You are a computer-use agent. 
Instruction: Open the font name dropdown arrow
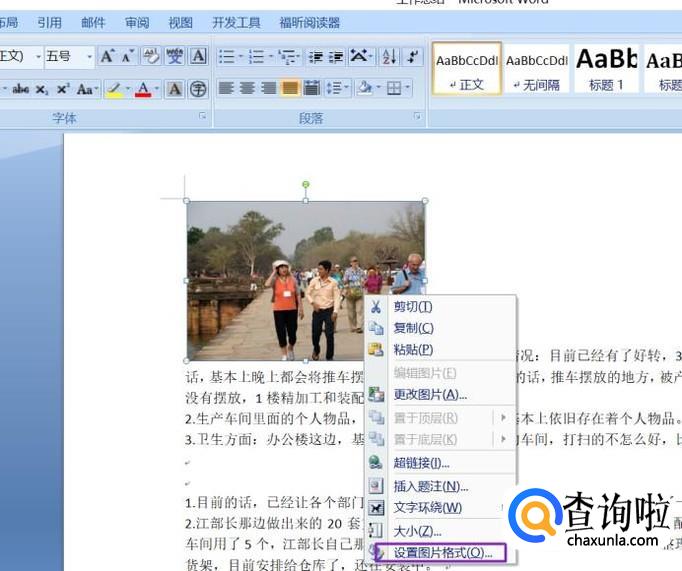[39, 57]
